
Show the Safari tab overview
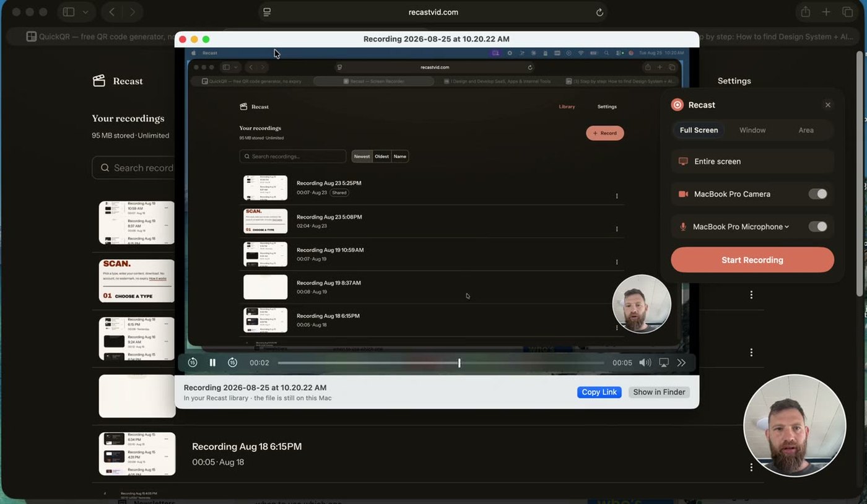pyautogui.click(x=847, y=12)
